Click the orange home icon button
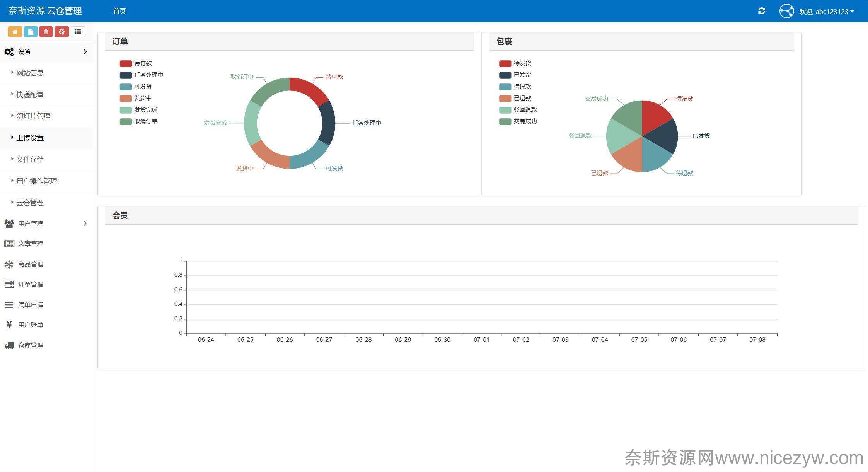 point(15,32)
